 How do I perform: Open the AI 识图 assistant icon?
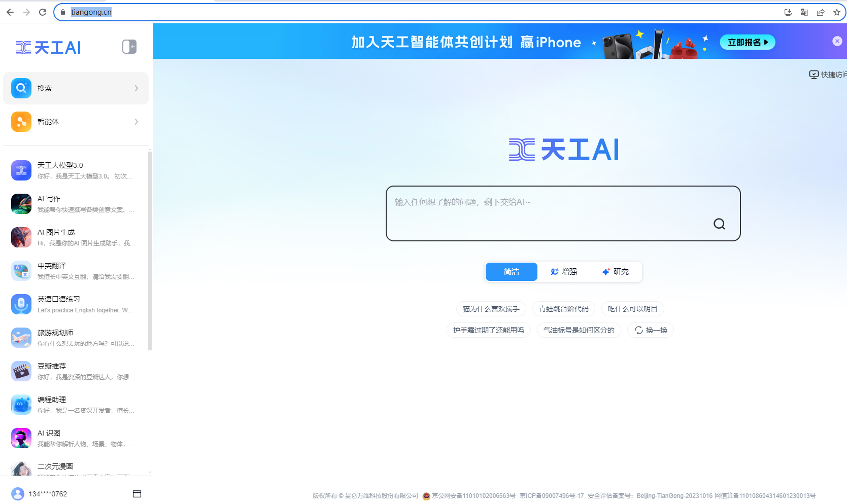pyautogui.click(x=21, y=438)
